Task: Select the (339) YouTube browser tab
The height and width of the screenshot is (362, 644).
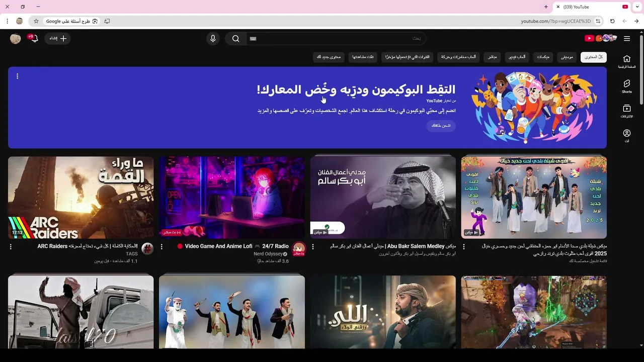Action: click(592, 7)
